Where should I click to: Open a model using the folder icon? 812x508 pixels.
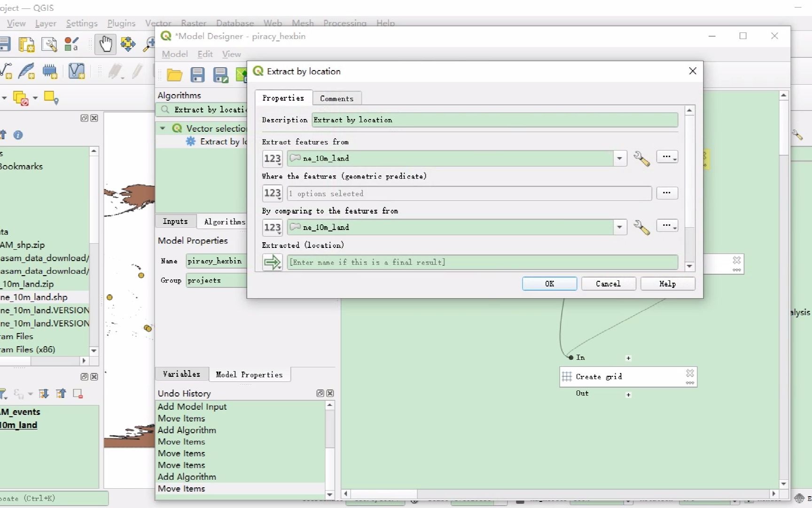pos(174,74)
